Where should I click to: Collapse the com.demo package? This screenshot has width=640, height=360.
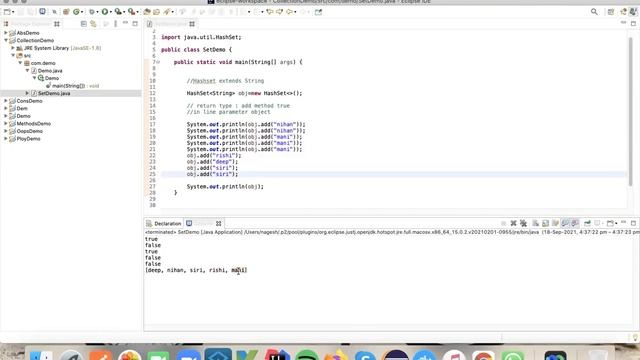(20, 63)
